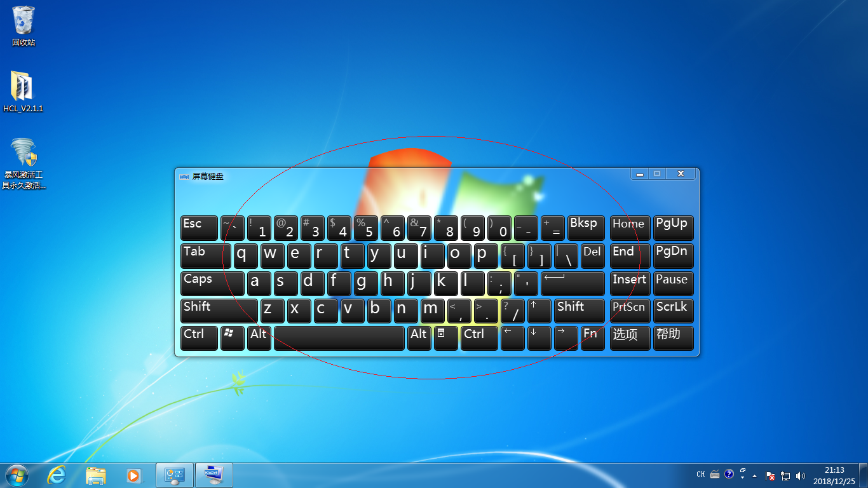The width and height of the screenshot is (868, 488).
Task: Click the space bar key
Action: pyautogui.click(x=339, y=339)
